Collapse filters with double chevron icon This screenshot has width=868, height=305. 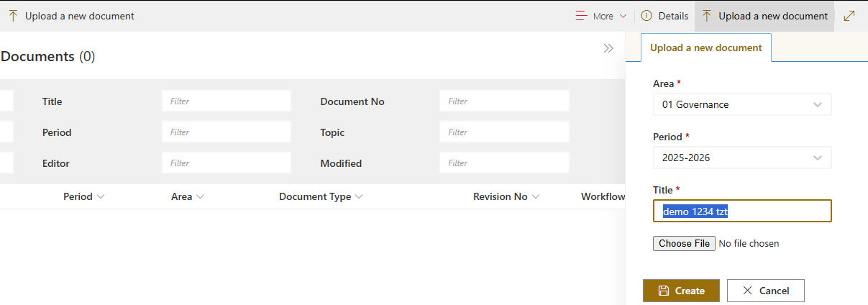click(x=608, y=48)
